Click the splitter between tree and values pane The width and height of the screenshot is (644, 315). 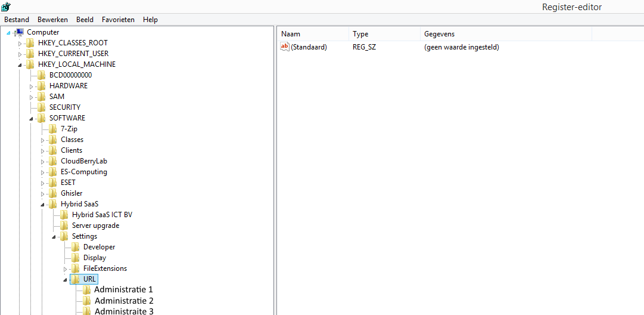pyautogui.click(x=275, y=173)
